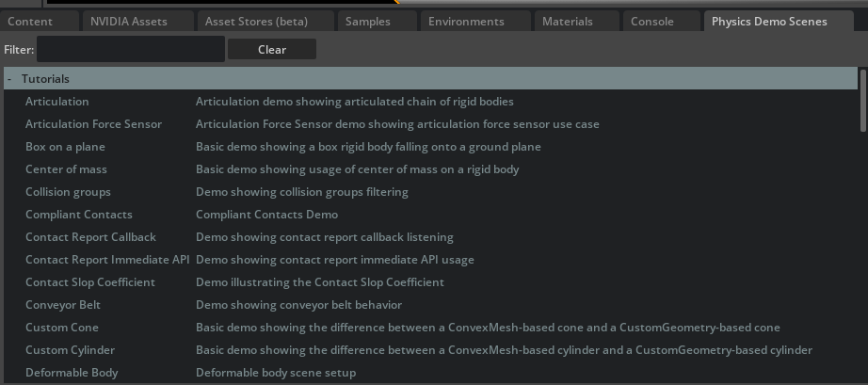This screenshot has height=385, width=868.
Task: Switch to the Content tab
Action: (40, 21)
